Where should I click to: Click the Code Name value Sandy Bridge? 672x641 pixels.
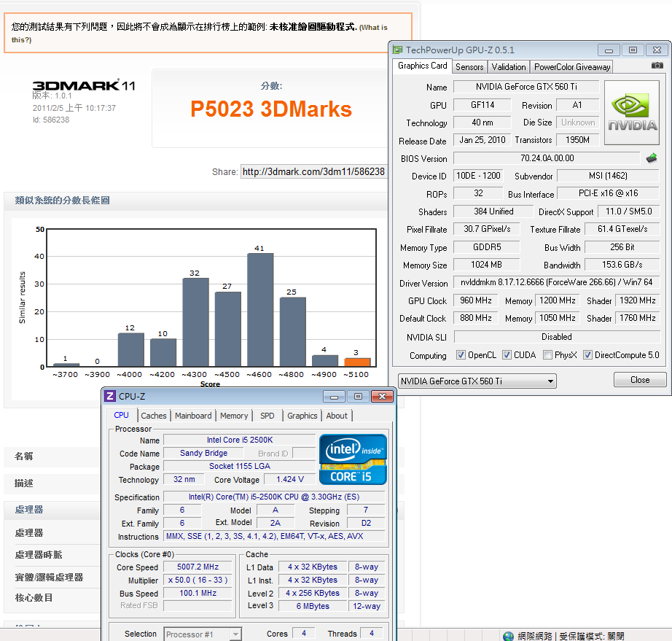pyautogui.click(x=203, y=453)
